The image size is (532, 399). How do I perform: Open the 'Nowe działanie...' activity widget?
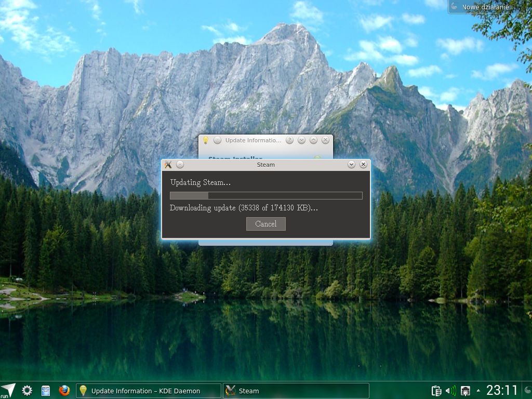487,7
